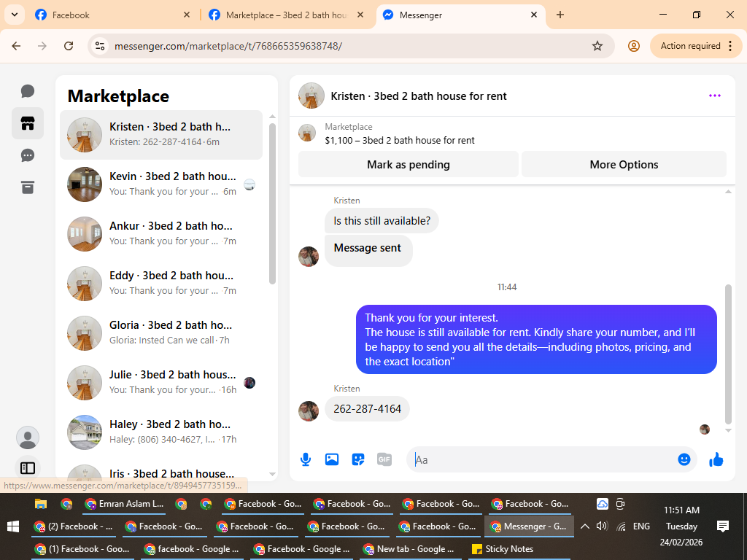Choose a sticker with the sticker icon
The width and height of the screenshot is (747, 560).
[x=357, y=459]
